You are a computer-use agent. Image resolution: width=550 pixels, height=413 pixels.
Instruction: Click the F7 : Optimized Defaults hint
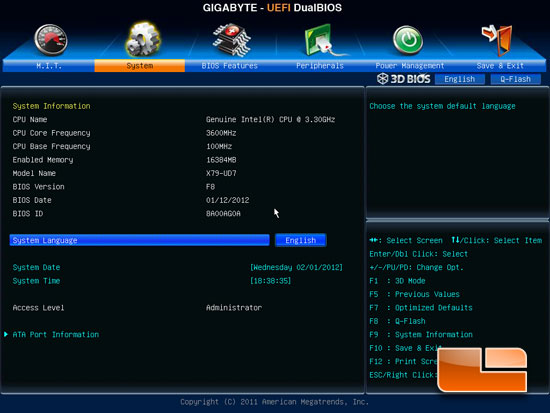(421, 308)
